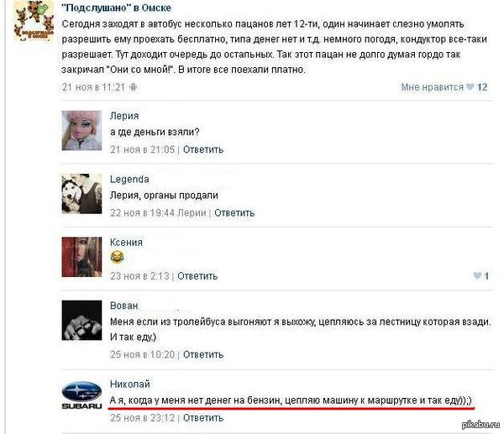The image size is (504, 434).
Task: Reply to Лерия's comment with Ответить
Action: point(203,149)
